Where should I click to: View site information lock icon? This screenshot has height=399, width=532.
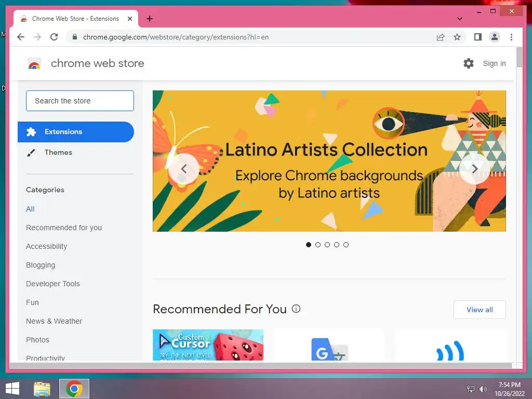tap(75, 37)
